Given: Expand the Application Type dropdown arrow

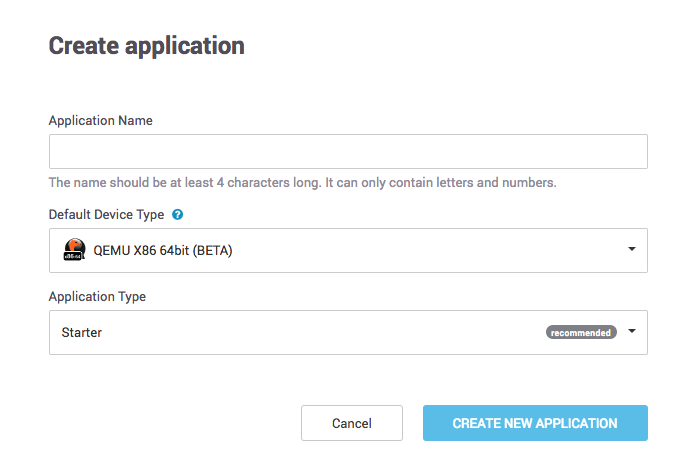Looking at the screenshot, I should click(x=632, y=332).
